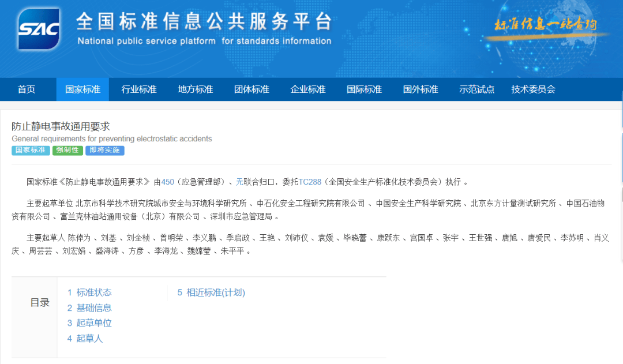
Task: Open the 地方标准 menu item
Action: coord(195,89)
